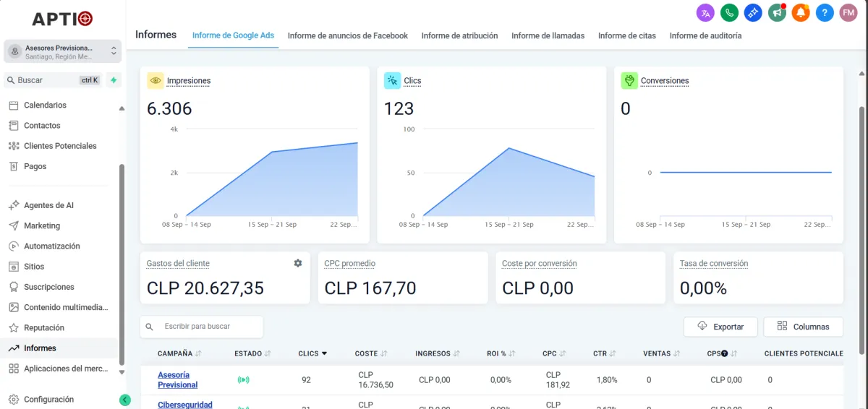Screen dimensions: 868x409
Task: Click the CPS info question icon
Action: (x=724, y=353)
